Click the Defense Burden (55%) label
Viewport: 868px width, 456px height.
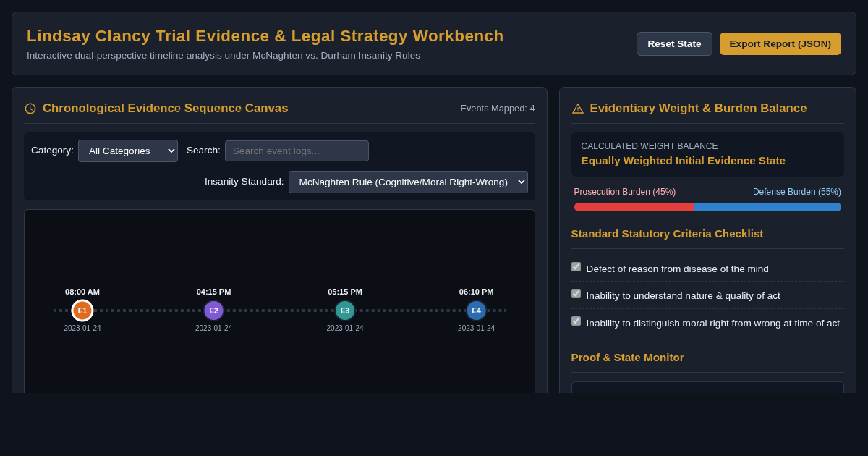[797, 192]
